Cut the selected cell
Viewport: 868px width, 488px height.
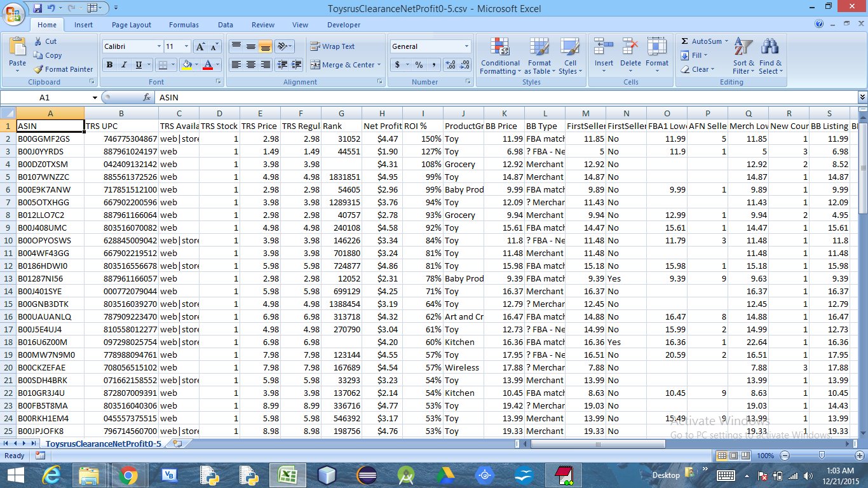click(x=45, y=41)
